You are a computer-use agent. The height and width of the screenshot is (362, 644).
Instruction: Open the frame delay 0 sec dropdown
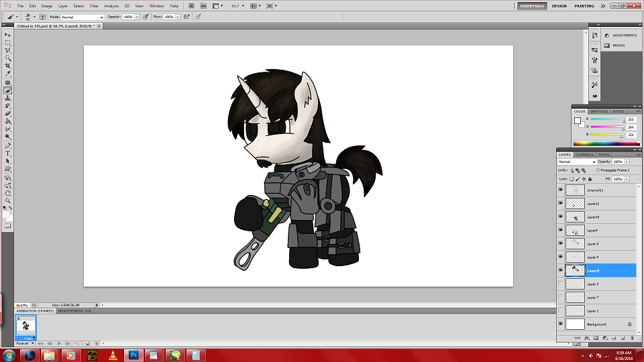pos(28,338)
